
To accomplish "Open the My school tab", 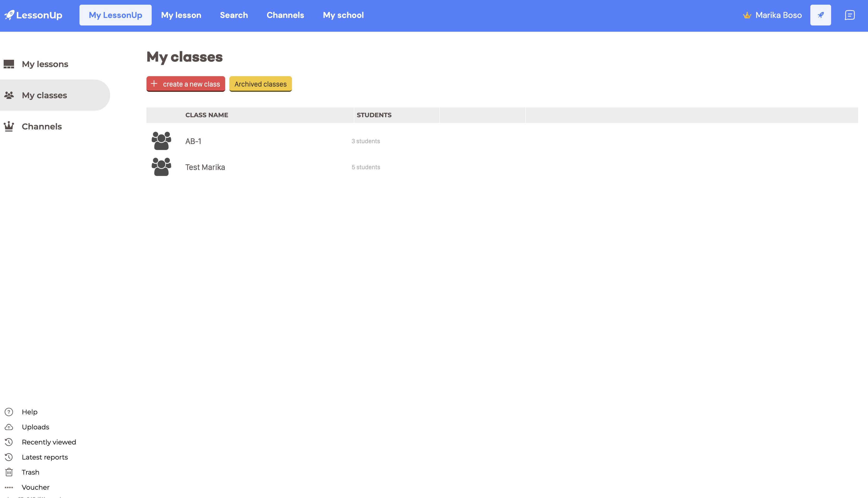I will 343,15.
